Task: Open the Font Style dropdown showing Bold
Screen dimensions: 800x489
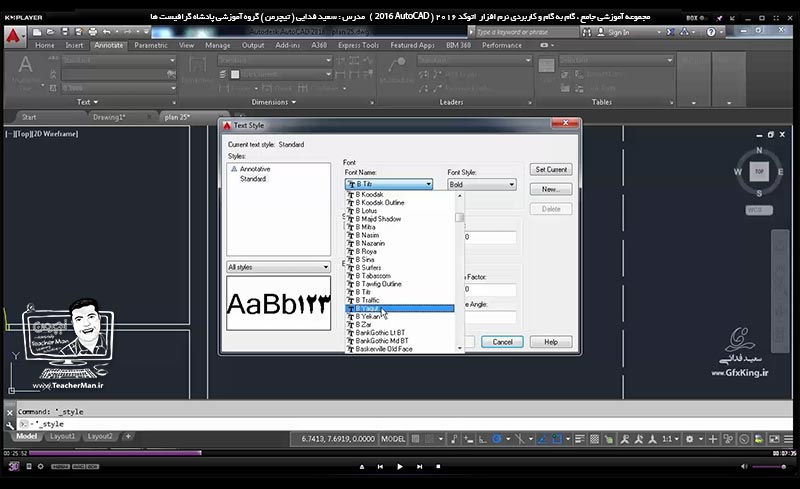Action: 482,184
